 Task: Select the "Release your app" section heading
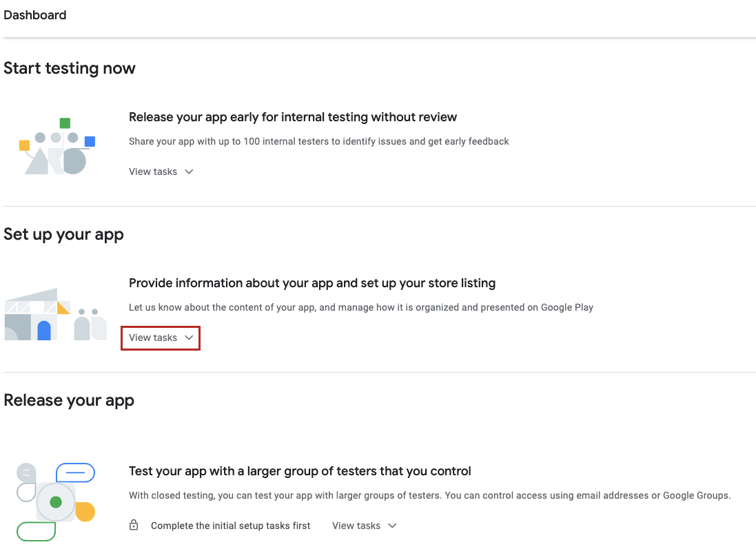(x=69, y=400)
